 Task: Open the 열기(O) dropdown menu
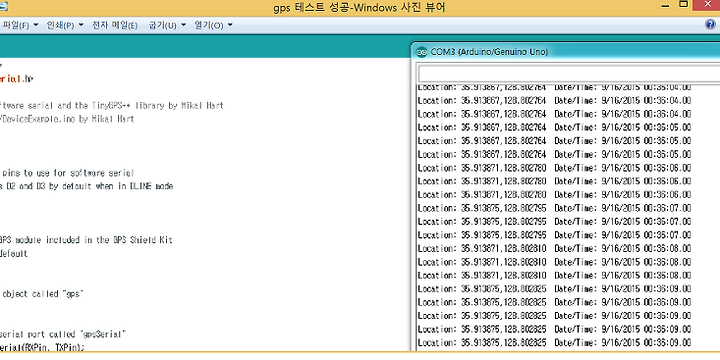click(213, 25)
